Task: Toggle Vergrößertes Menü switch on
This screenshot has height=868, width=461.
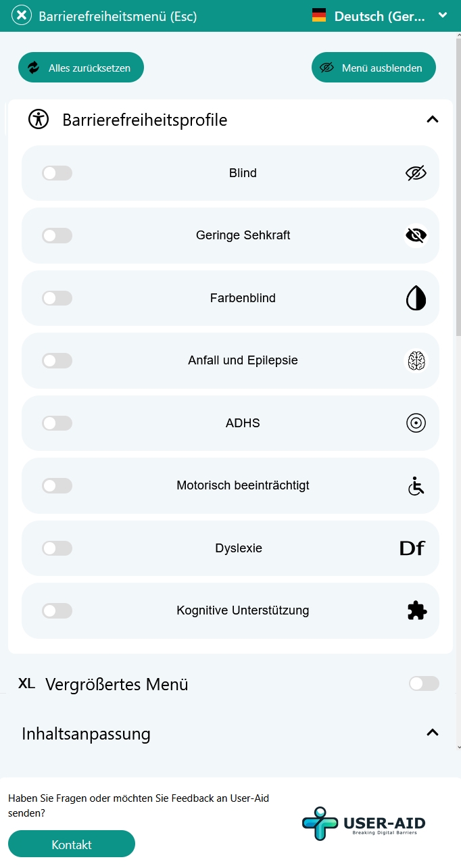Action: 424,683
